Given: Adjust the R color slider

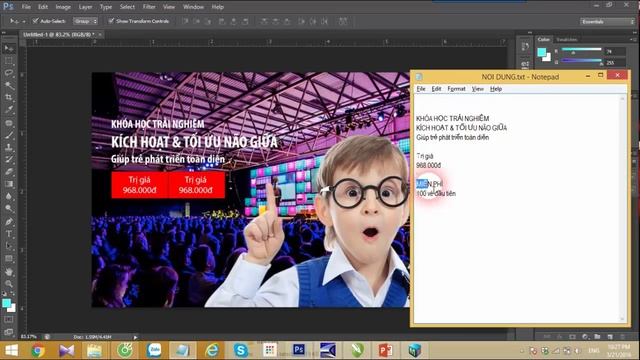Looking at the screenshot, I should 582,51.
